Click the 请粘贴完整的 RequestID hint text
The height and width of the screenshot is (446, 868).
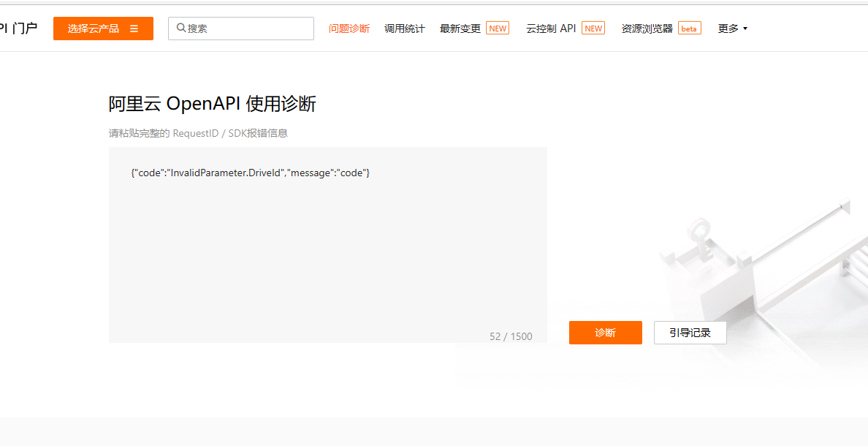click(198, 133)
